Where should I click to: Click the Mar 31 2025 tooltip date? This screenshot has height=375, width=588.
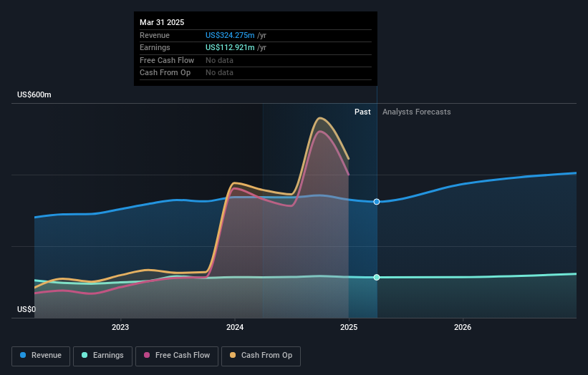pos(162,22)
